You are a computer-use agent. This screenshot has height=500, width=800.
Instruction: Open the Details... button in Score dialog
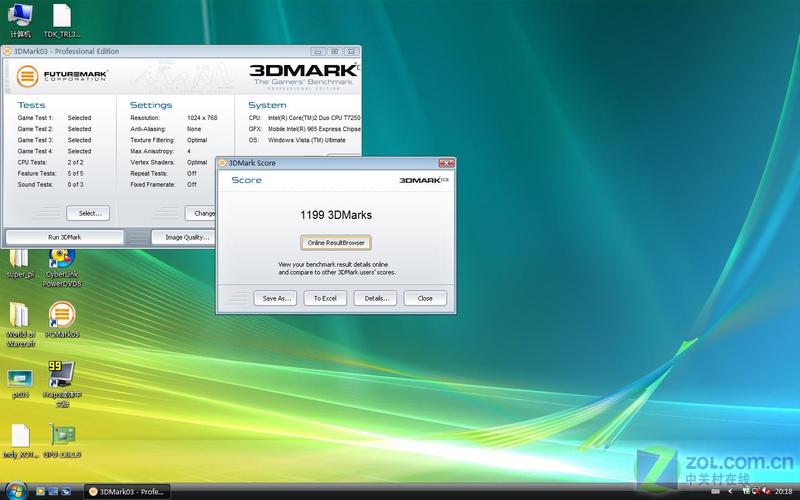click(x=376, y=298)
